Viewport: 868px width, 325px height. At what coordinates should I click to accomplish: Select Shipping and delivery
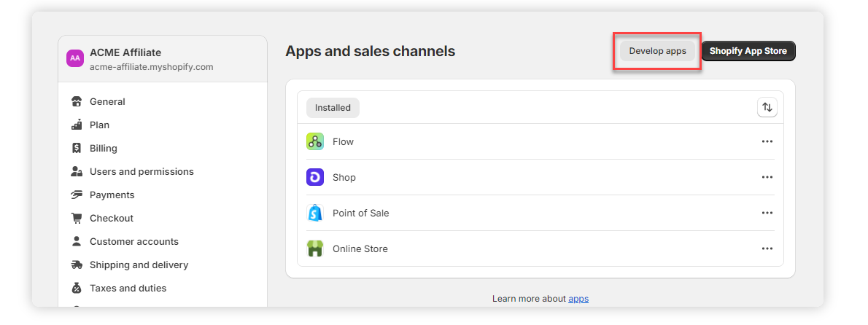pos(139,265)
